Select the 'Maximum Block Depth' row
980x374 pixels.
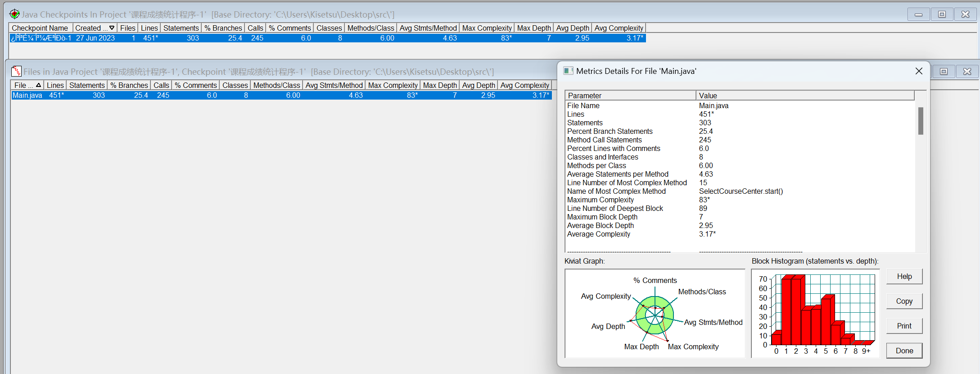pyautogui.click(x=740, y=217)
